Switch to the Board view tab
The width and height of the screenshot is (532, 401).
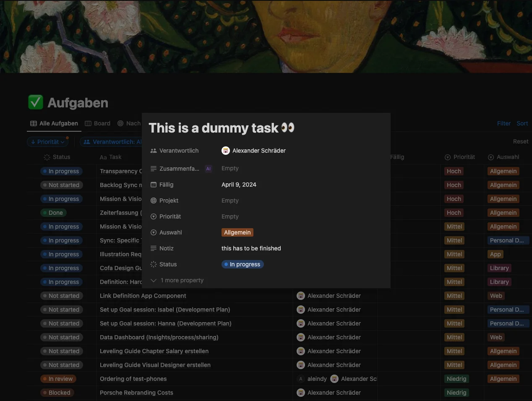(x=97, y=123)
